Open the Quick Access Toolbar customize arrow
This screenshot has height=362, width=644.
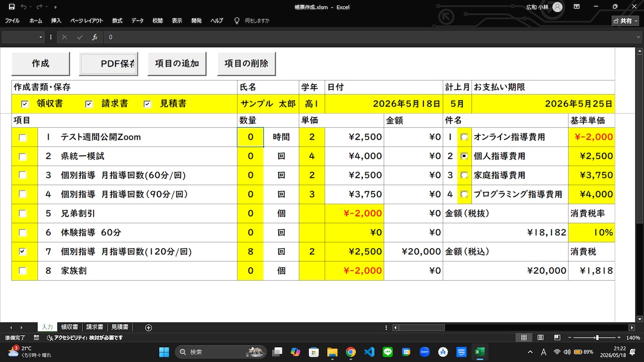[55, 7]
